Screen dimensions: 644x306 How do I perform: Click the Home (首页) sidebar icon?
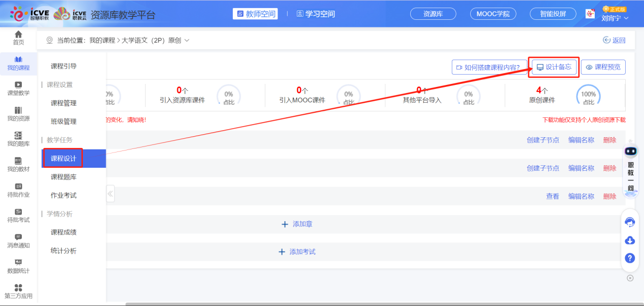18,38
